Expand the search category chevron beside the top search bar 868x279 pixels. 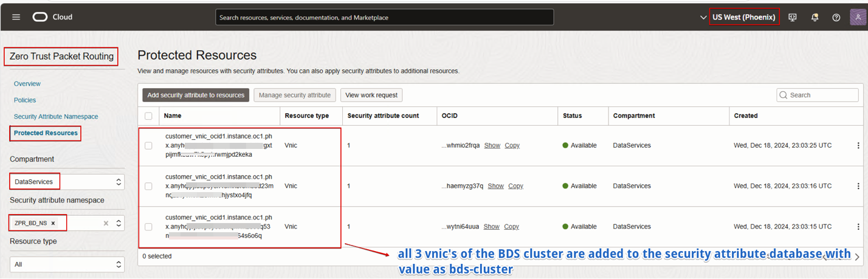pyautogui.click(x=703, y=18)
